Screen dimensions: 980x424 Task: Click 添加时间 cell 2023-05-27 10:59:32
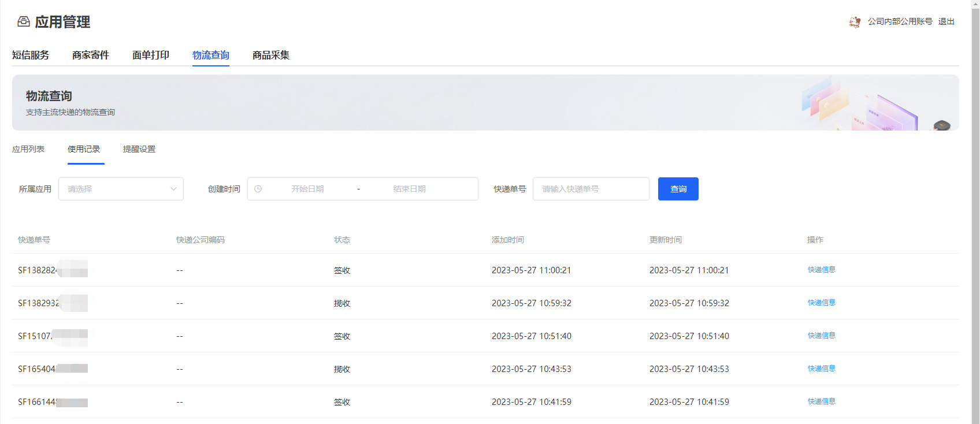click(x=531, y=303)
